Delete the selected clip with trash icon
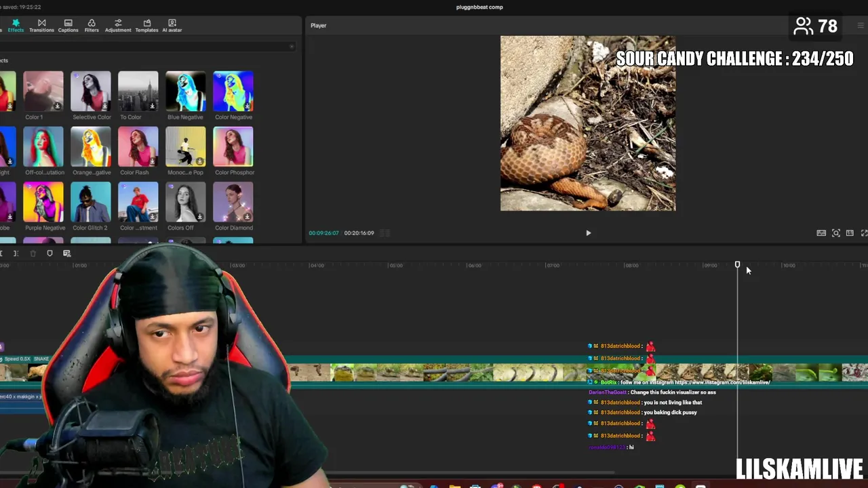Viewport: 868px width, 488px height. 33,253
